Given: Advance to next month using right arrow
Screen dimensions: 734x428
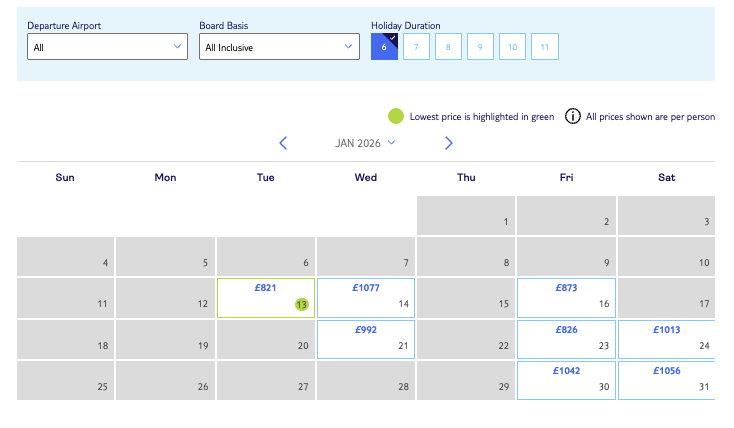Looking at the screenshot, I should [x=449, y=143].
